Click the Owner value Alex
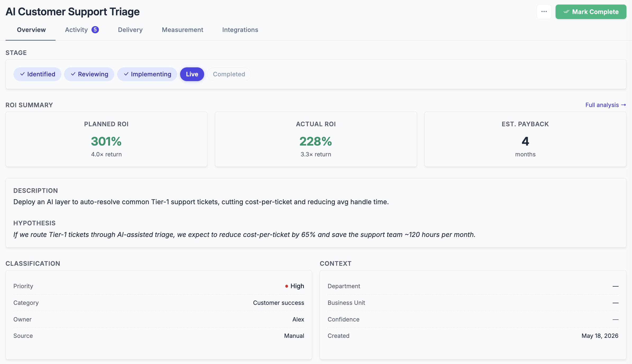The height and width of the screenshot is (364, 632). [x=298, y=319]
